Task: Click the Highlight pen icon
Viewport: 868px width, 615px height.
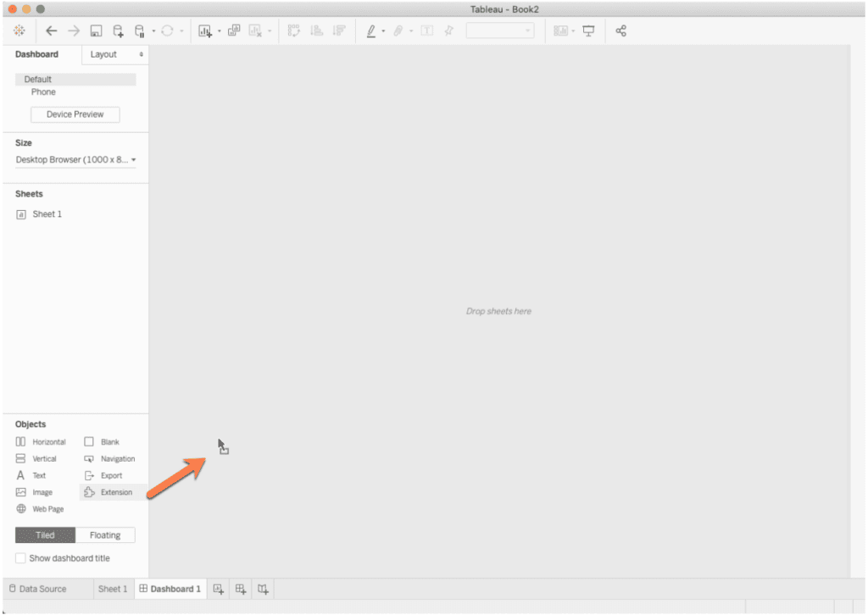Action: pyautogui.click(x=371, y=31)
